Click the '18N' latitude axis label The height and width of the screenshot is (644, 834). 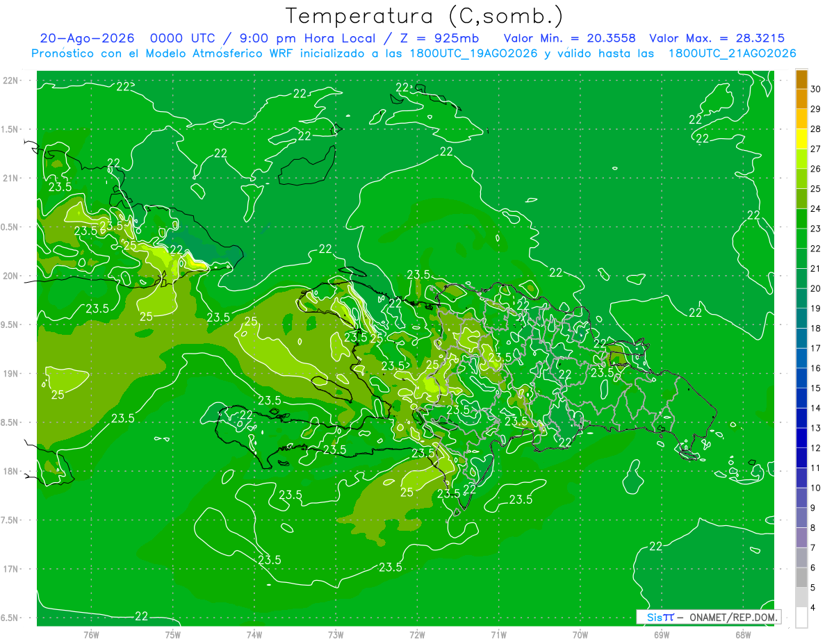11,472
